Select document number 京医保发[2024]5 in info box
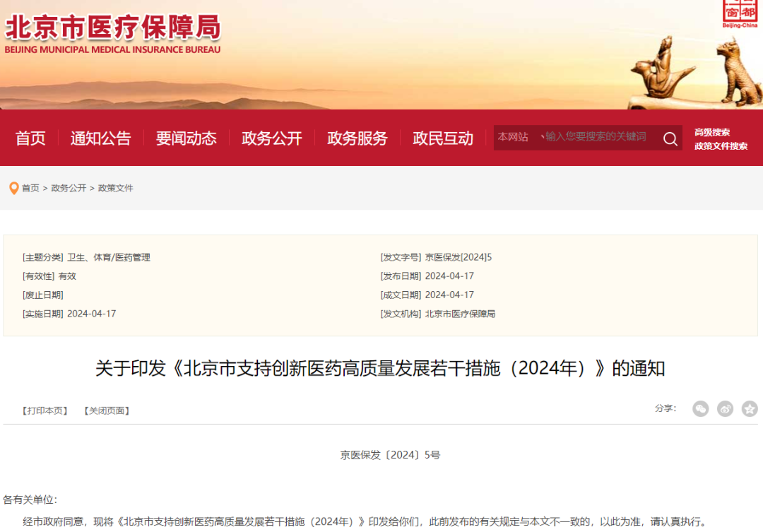Image resolution: width=763 pixels, height=532 pixels. click(x=459, y=257)
